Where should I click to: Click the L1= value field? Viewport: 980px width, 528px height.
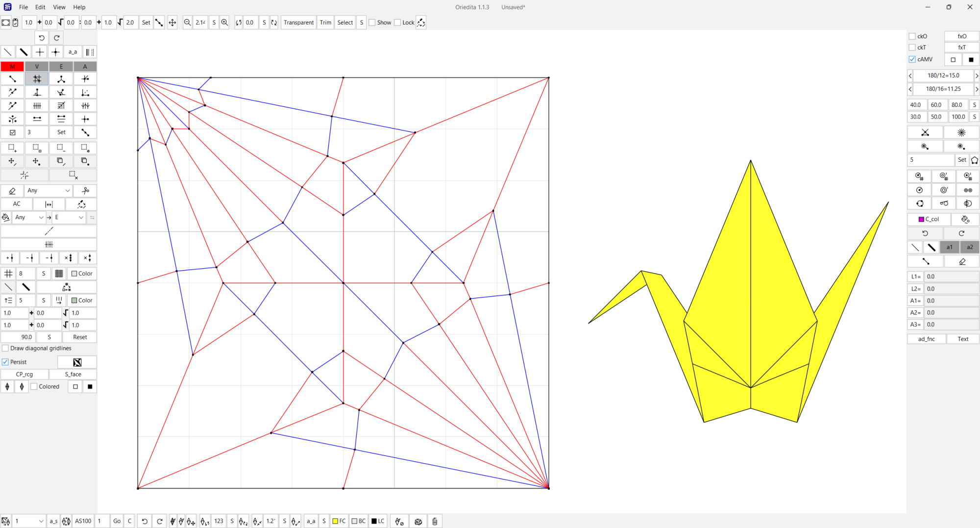(x=952, y=277)
